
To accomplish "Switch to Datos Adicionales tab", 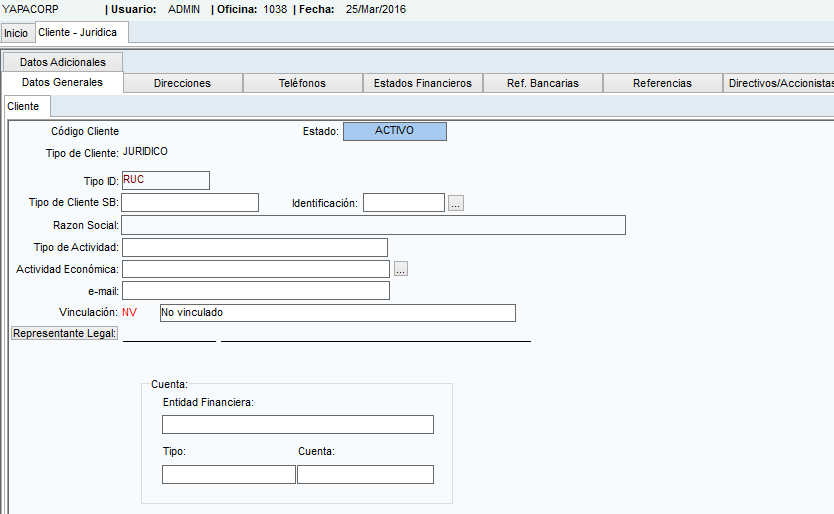I will [63, 62].
